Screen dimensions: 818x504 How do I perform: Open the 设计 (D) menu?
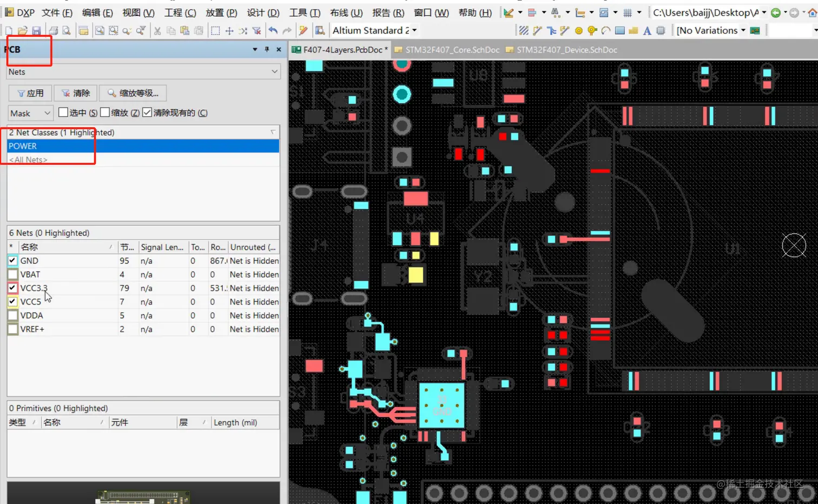pos(263,12)
